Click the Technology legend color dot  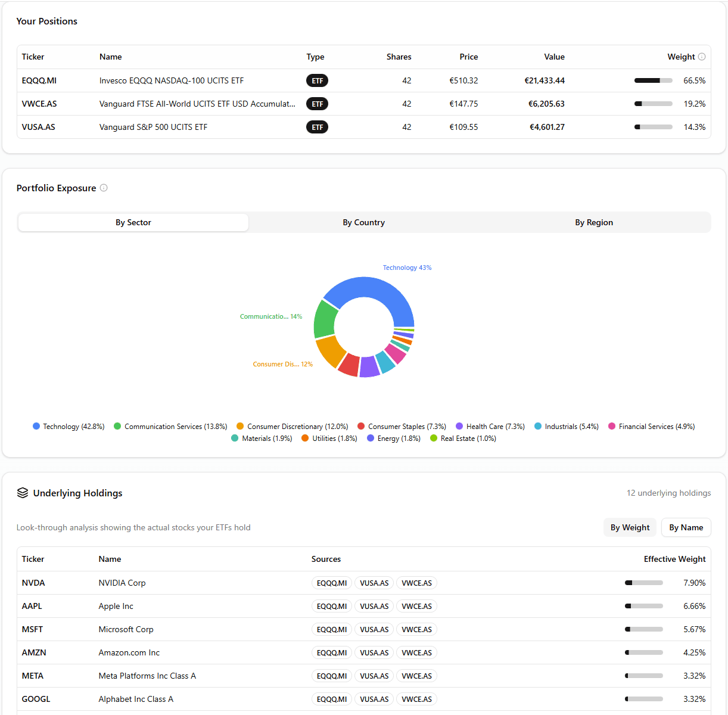[36, 426]
